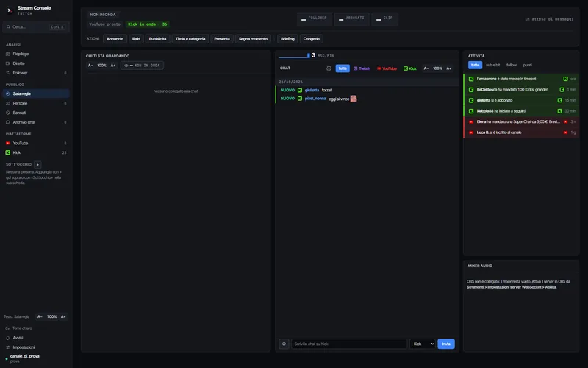Open Dirette via its camera icon
Image resolution: width=588 pixels, height=368 pixels.
click(8, 63)
